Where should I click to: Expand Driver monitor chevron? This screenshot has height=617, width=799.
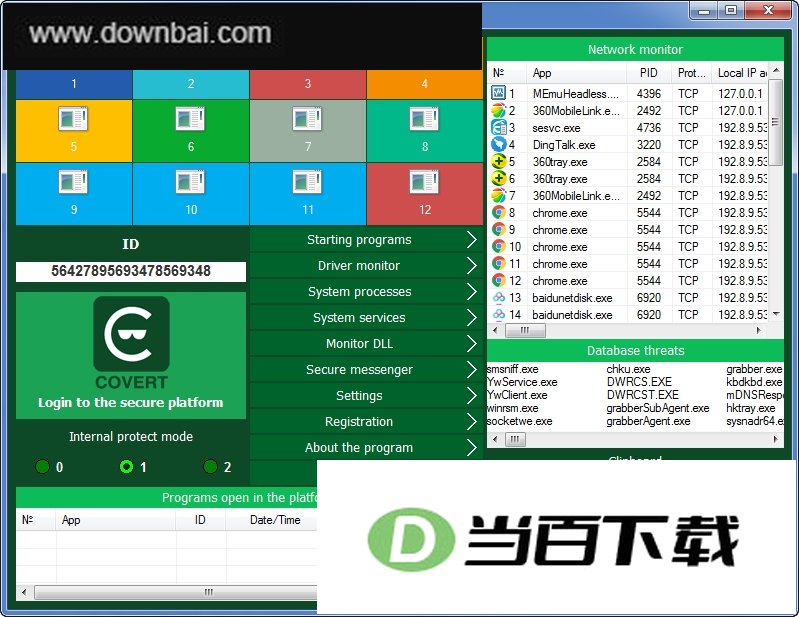tap(472, 265)
